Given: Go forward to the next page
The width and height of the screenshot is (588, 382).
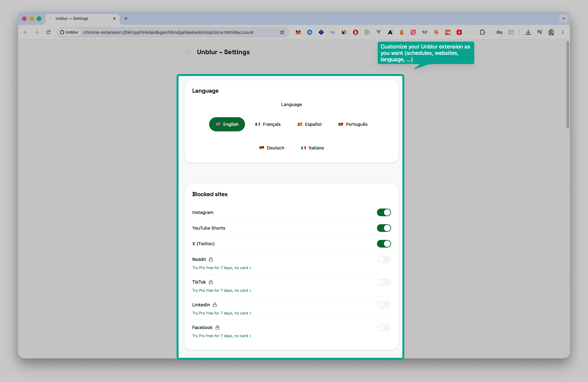Looking at the screenshot, I should click(x=37, y=32).
